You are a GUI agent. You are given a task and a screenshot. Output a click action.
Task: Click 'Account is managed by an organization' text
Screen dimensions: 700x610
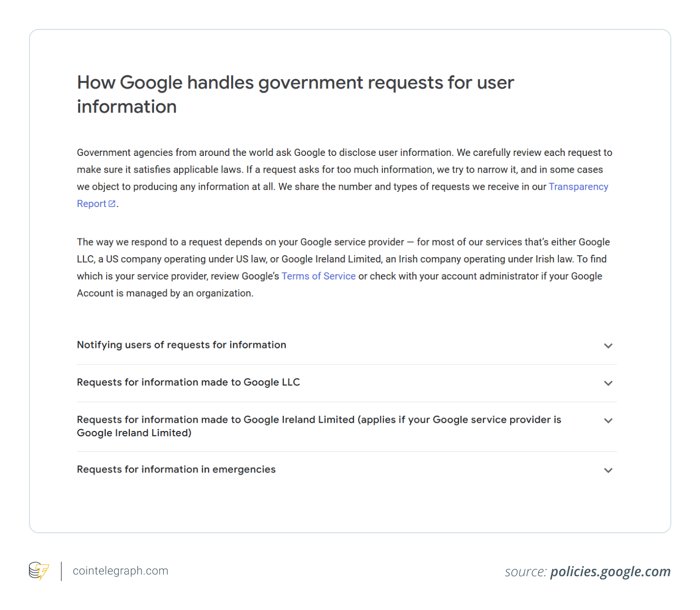(165, 293)
